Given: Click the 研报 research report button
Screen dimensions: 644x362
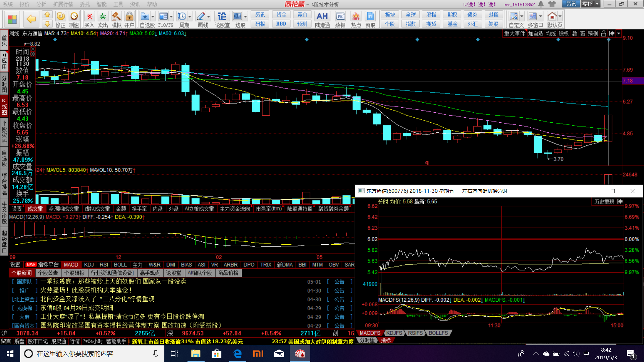Looking at the screenshot, I should pyautogui.click(x=260, y=24).
